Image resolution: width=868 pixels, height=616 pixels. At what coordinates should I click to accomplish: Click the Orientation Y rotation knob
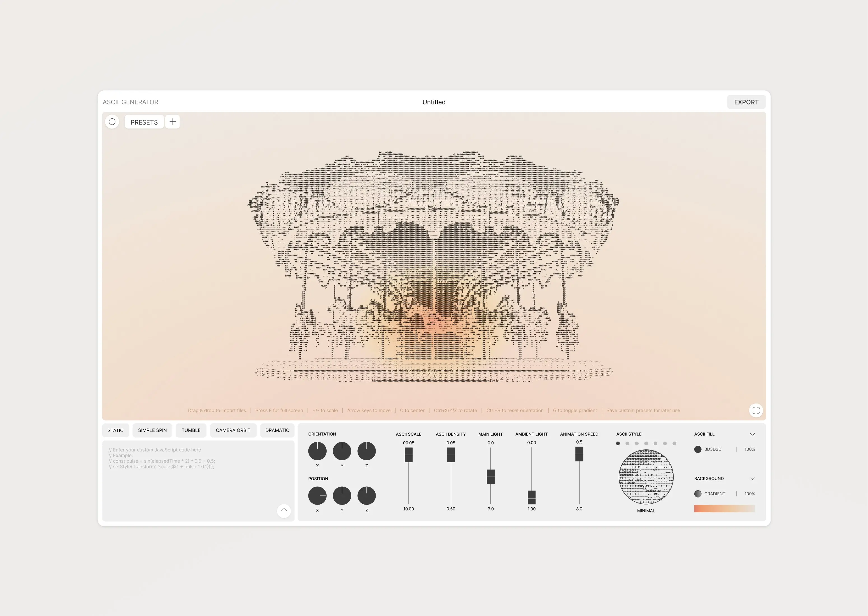342,451
